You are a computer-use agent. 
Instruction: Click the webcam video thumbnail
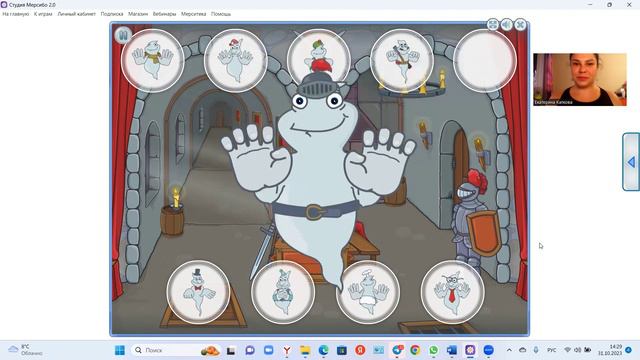click(580, 80)
